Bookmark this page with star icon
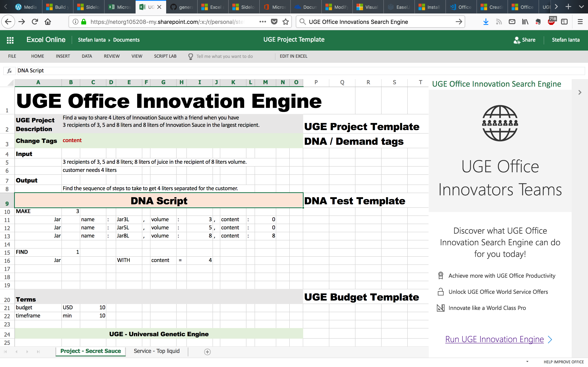588x367 pixels. pos(286,22)
